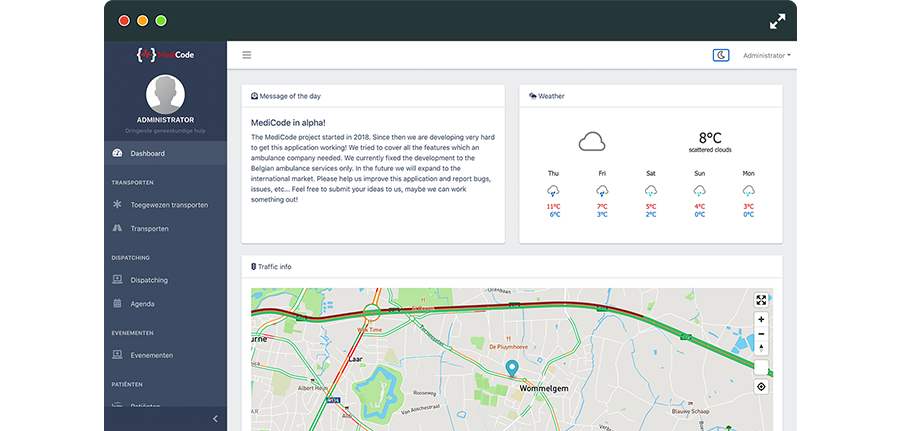Open the Dispatching menu item

tap(165, 280)
